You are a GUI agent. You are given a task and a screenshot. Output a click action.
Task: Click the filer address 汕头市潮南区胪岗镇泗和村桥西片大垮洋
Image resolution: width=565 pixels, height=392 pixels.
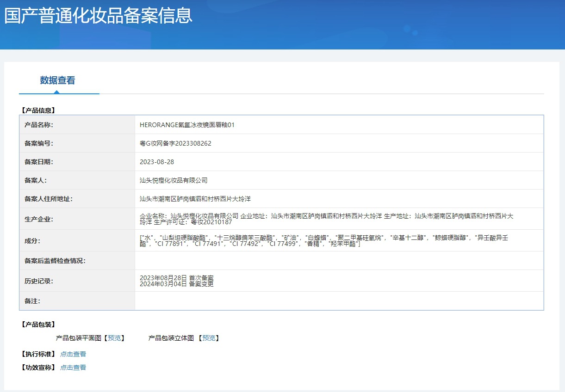[x=195, y=199]
